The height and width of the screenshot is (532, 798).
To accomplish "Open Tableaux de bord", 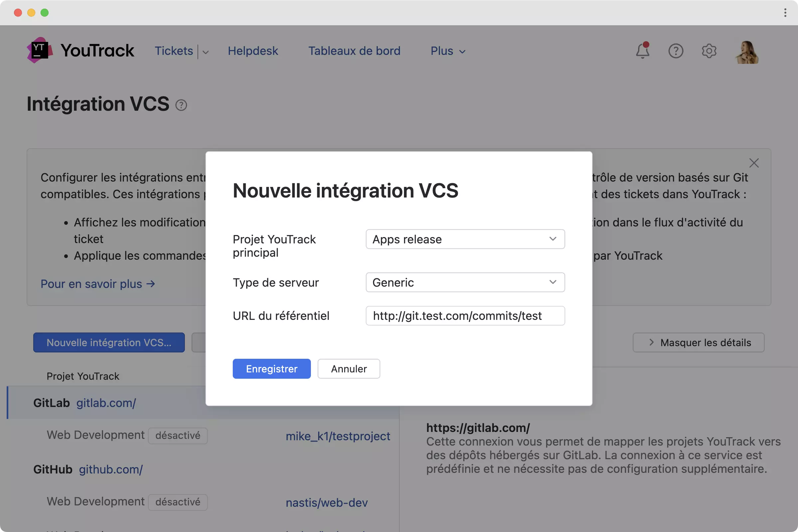I will point(354,51).
